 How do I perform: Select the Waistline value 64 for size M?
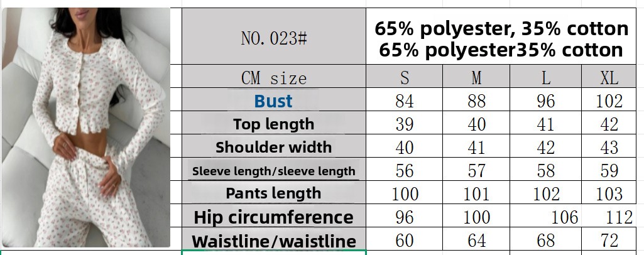[477, 241]
